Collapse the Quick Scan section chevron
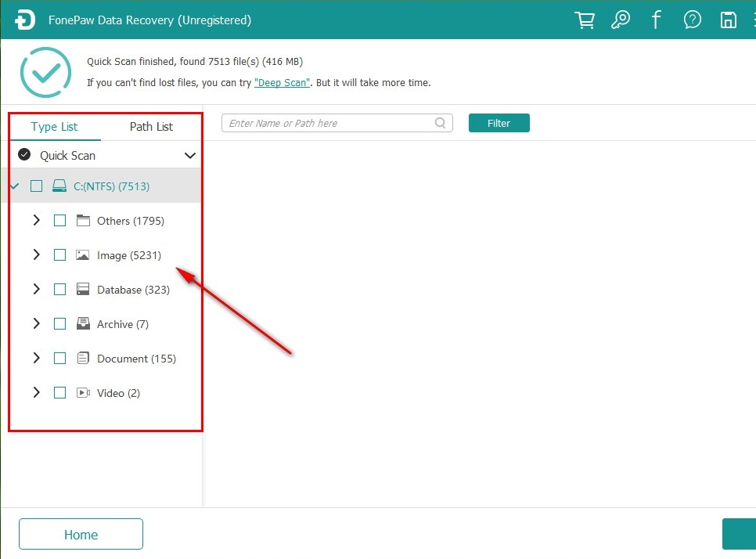This screenshot has height=559, width=756. click(x=190, y=155)
